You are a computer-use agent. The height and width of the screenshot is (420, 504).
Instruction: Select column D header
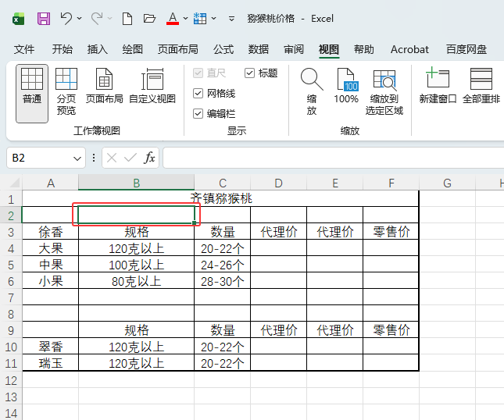tap(278, 183)
